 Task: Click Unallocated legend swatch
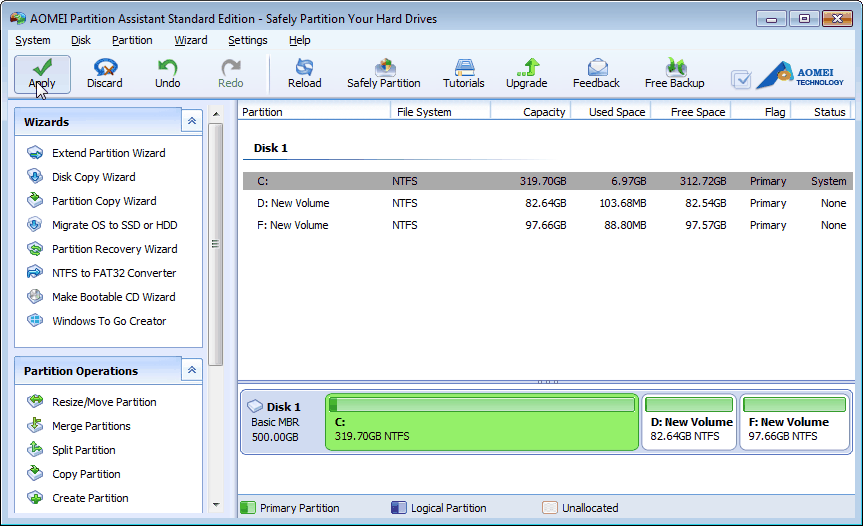pyautogui.click(x=550, y=507)
